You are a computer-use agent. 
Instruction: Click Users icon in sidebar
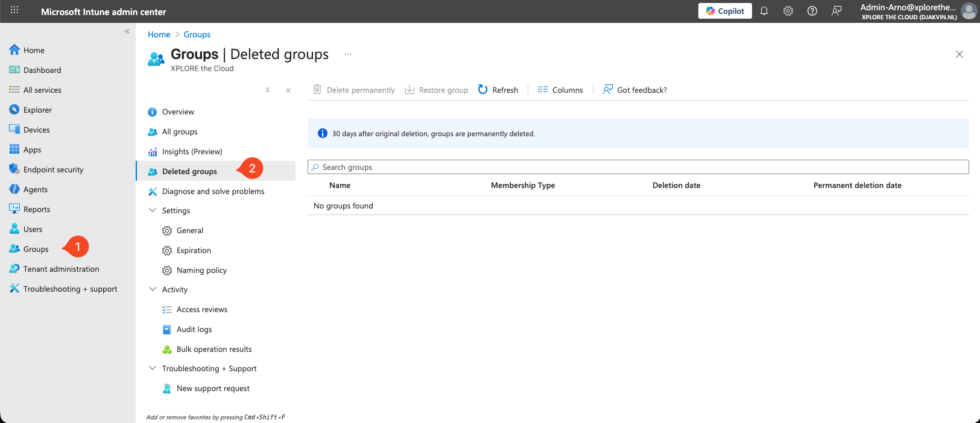pos(14,229)
